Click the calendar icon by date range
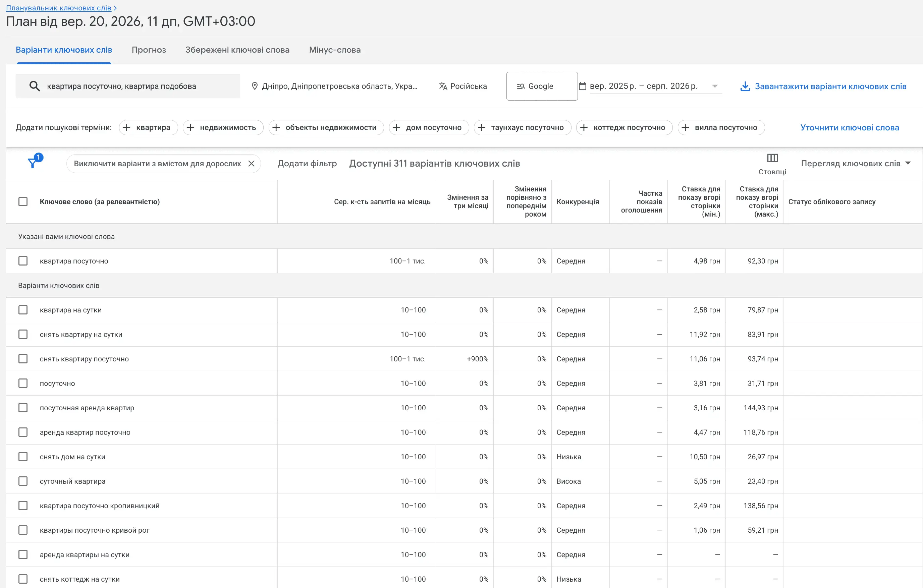Image resolution: width=923 pixels, height=588 pixels. [x=582, y=86]
